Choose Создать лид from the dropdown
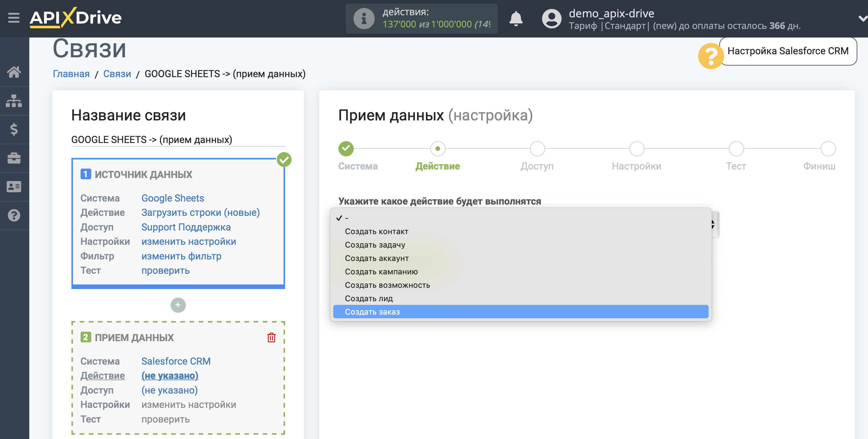868x439 pixels. (x=521, y=298)
